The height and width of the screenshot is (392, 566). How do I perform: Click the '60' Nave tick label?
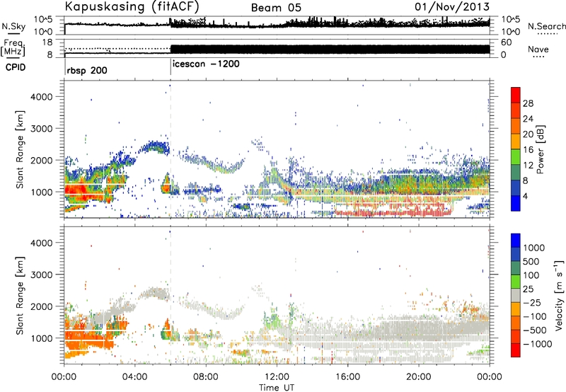tap(507, 42)
